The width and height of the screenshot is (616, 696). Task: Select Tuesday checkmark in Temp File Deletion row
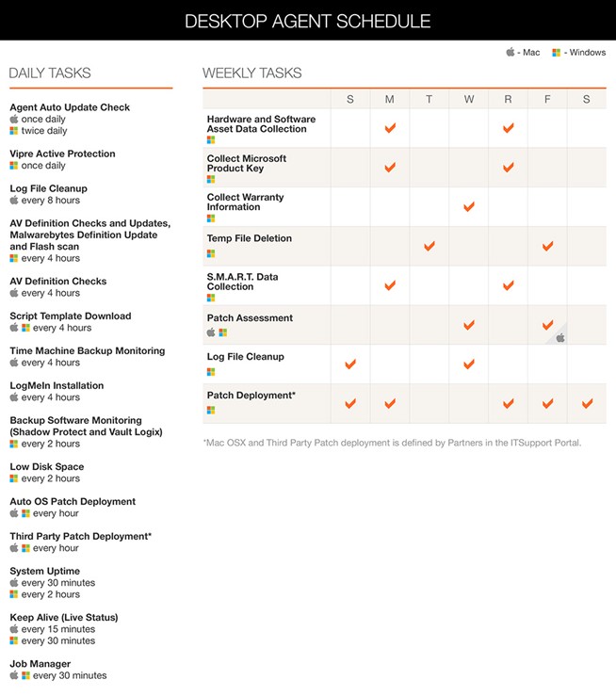[430, 246]
